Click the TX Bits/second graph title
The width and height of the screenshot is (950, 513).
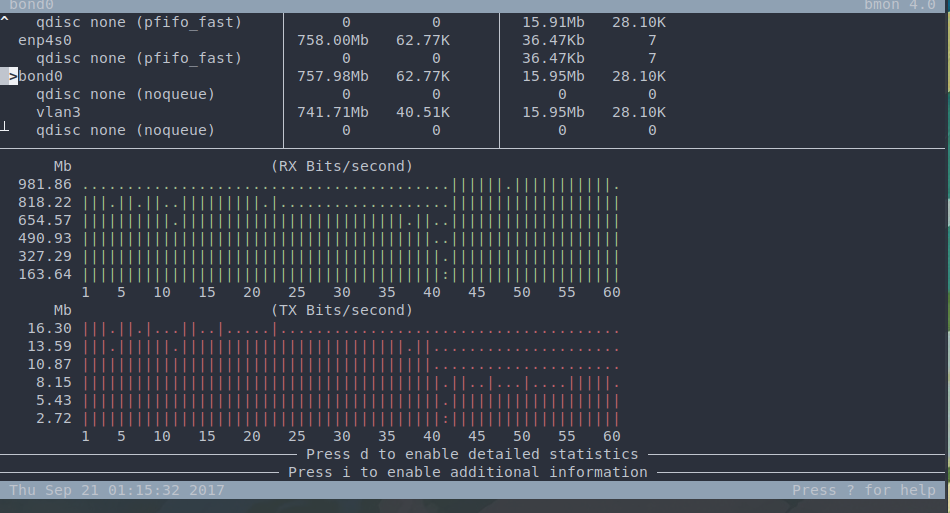pos(341,310)
